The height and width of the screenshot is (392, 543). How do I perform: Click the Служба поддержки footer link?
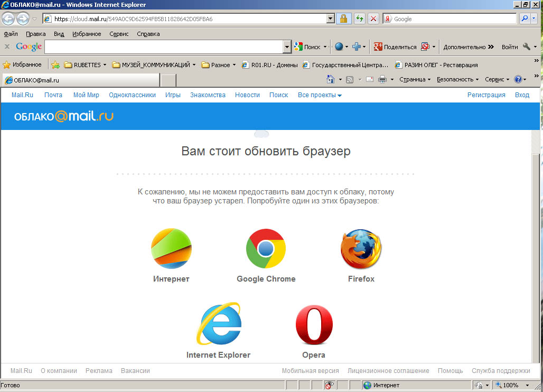pos(501,370)
